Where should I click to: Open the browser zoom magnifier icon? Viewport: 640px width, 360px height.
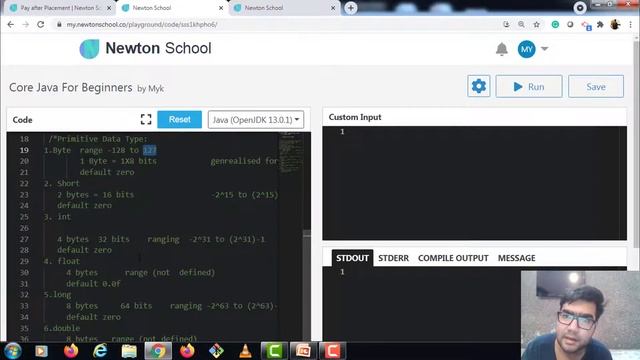[521, 24]
